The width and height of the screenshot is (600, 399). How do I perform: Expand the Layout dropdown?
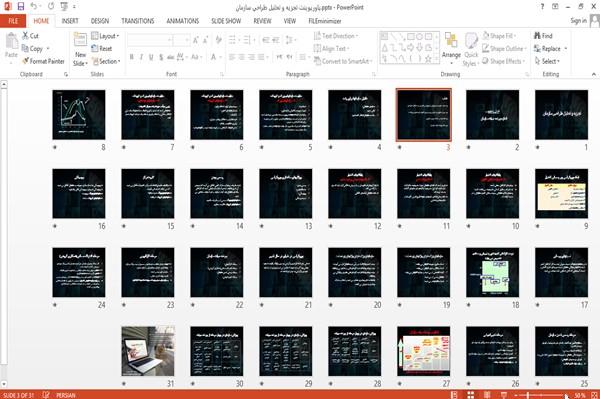coord(105,36)
